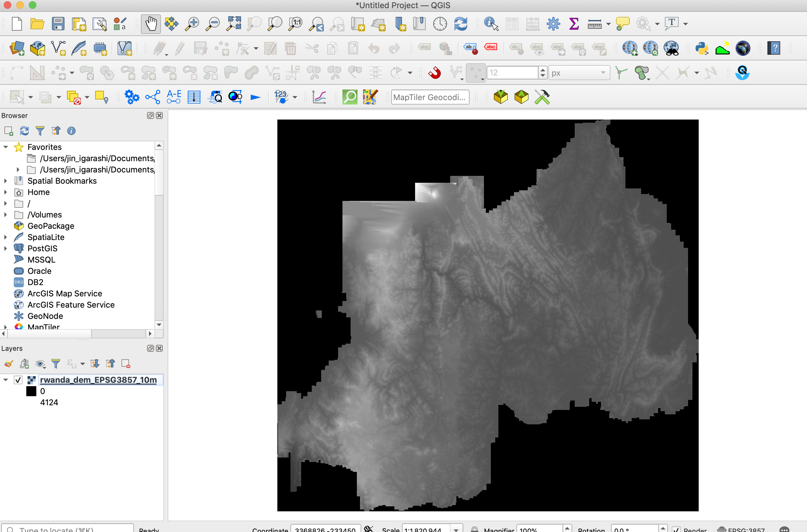Click the Help question mark icon

click(774, 48)
